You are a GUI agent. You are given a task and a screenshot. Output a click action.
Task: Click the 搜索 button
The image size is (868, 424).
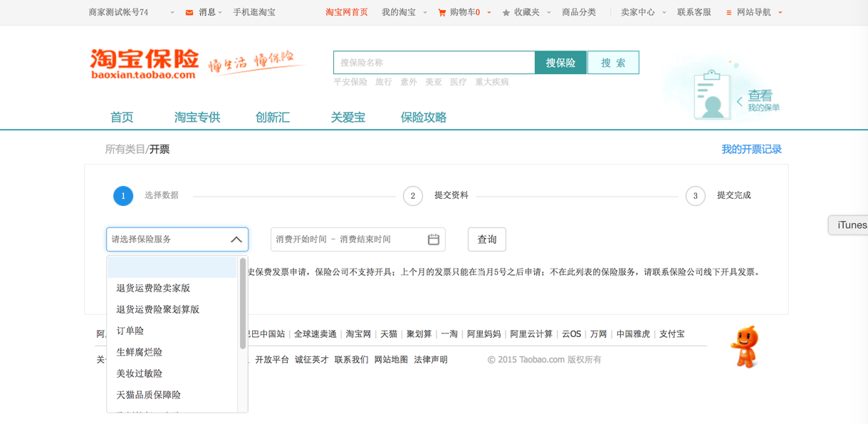613,63
